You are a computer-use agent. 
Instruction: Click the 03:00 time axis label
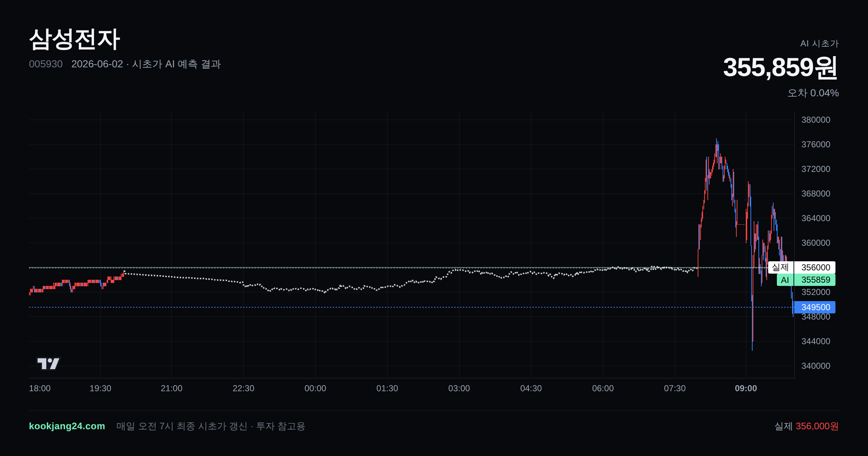459,388
